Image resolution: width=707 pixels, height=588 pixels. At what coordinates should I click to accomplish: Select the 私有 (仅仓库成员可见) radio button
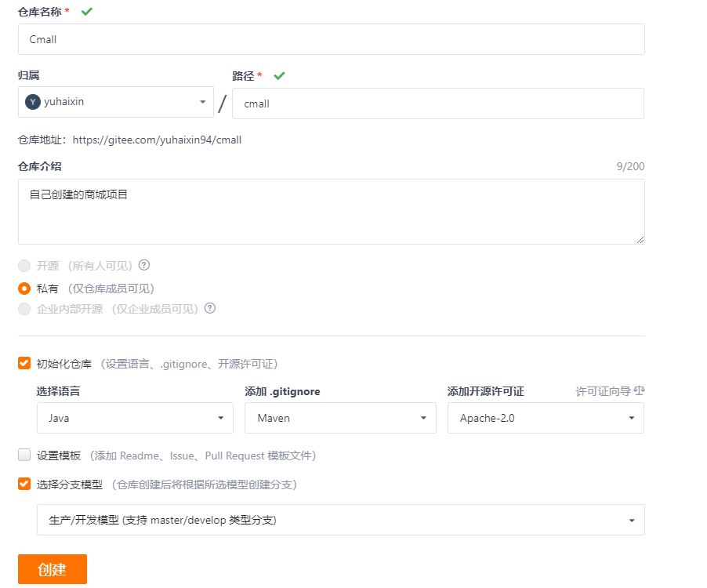coord(24,289)
